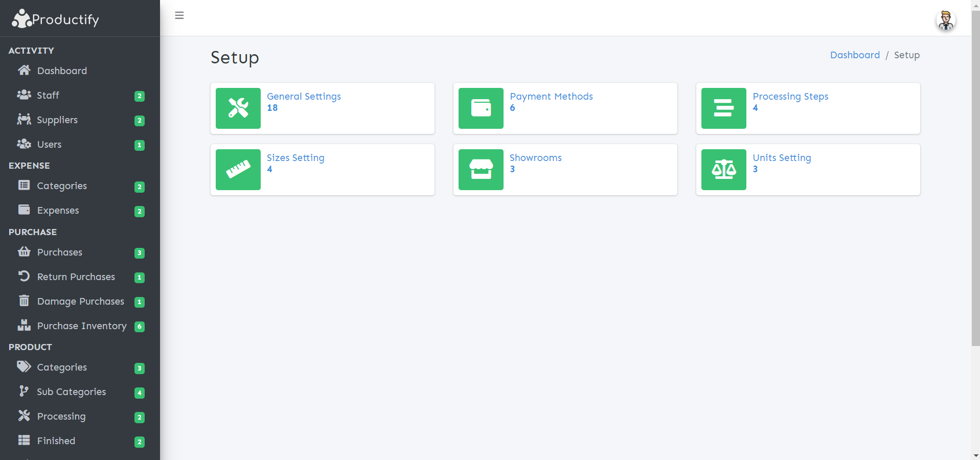Select Sub Categories under Product
Image resolution: width=980 pixels, height=460 pixels.
point(71,392)
